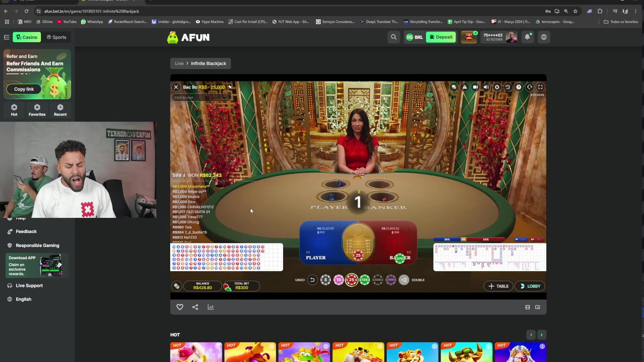Undo the last bet

(x=312, y=280)
